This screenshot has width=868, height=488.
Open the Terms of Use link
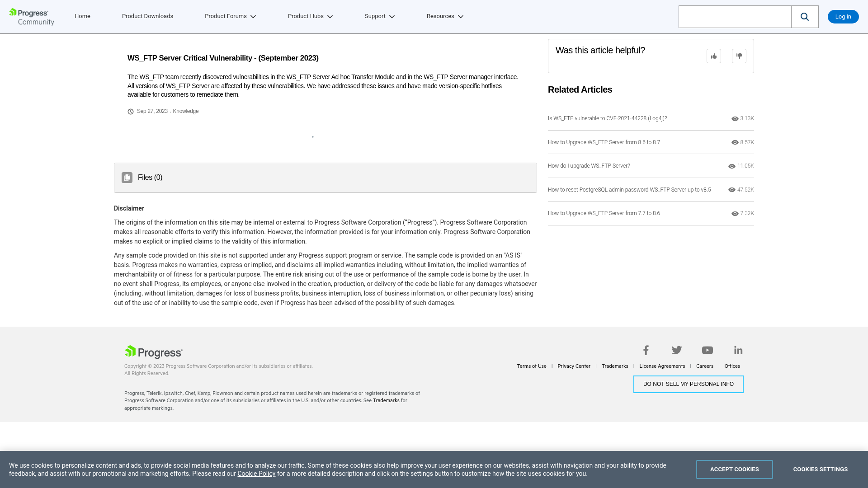pyautogui.click(x=532, y=366)
